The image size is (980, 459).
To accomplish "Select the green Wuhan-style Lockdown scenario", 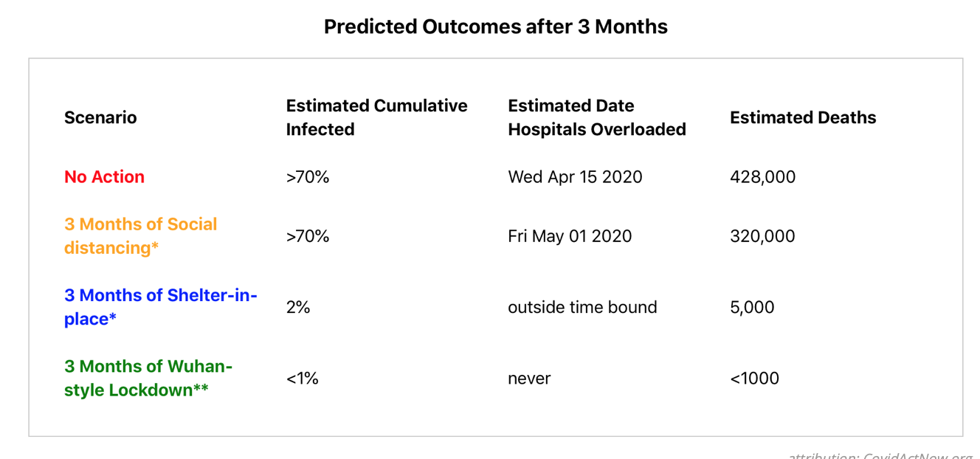I will coord(148,378).
